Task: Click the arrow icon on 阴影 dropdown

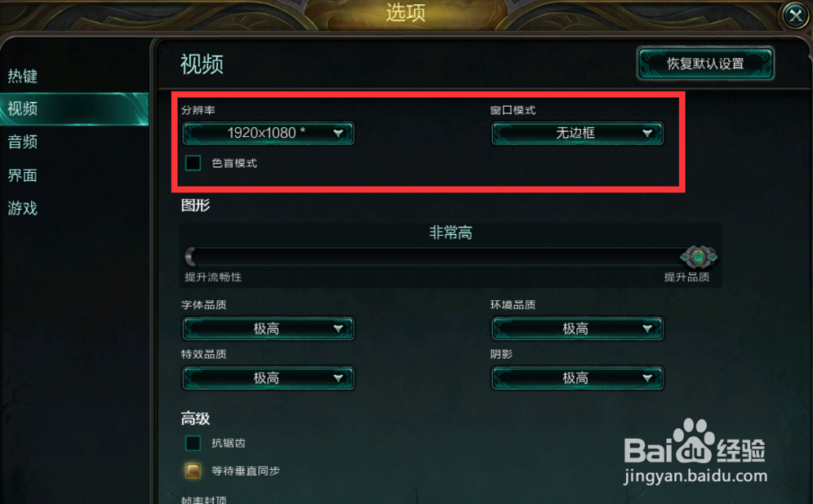Action: click(x=647, y=378)
